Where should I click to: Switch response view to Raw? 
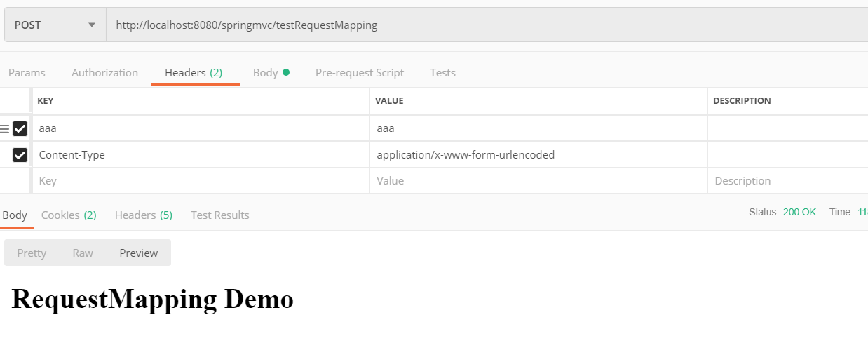pyautogui.click(x=83, y=253)
